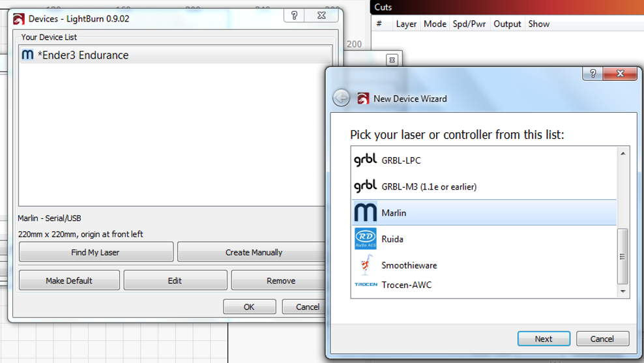Close the small panel behind the wizard
The width and height of the screenshot is (644, 363).
(x=392, y=60)
